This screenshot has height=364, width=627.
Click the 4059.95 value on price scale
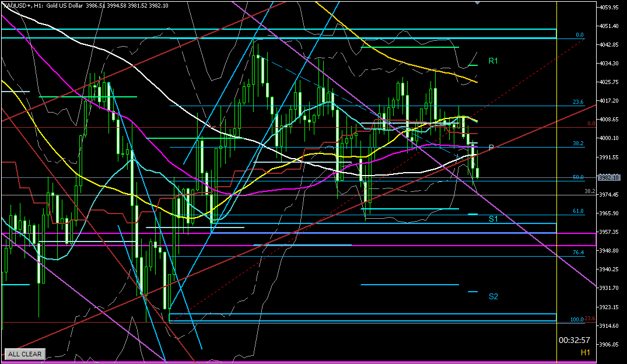[x=610, y=8]
